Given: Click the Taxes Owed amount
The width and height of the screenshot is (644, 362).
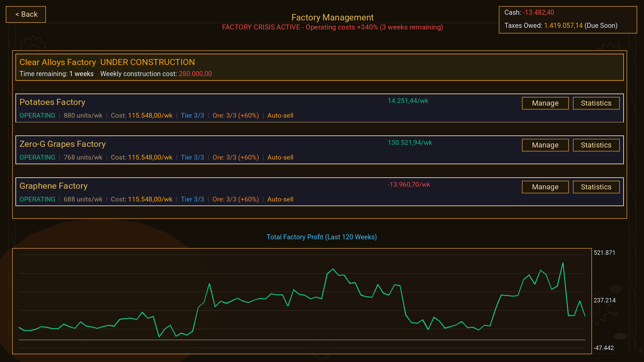Looking at the screenshot, I should pyautogui.click(x=563, y=26).
